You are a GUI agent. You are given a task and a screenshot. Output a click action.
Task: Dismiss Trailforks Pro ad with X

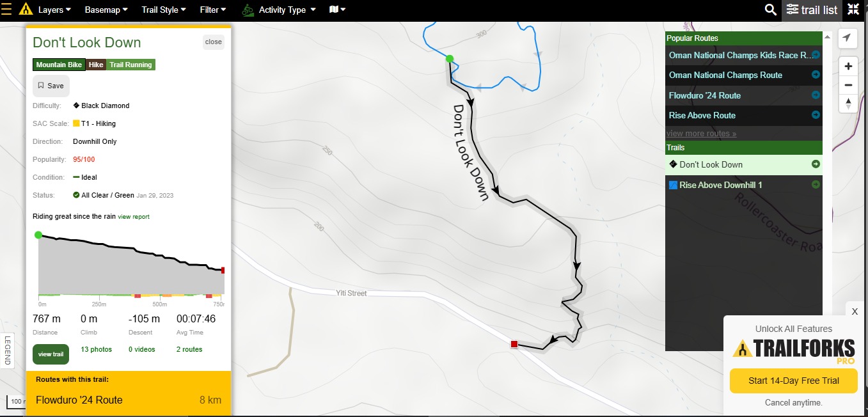pos(855,311)
